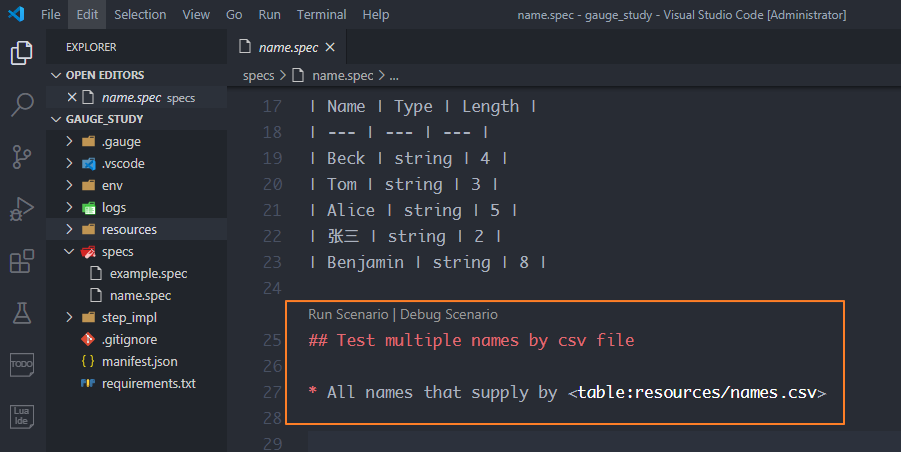Click Run Scenario code lens

click(348, 314)
